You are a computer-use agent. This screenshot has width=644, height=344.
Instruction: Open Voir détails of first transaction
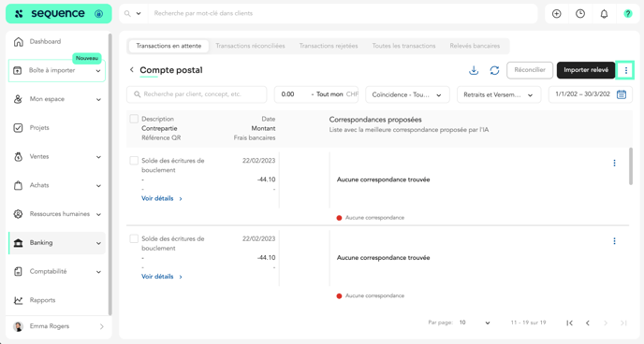coord(162,198)
